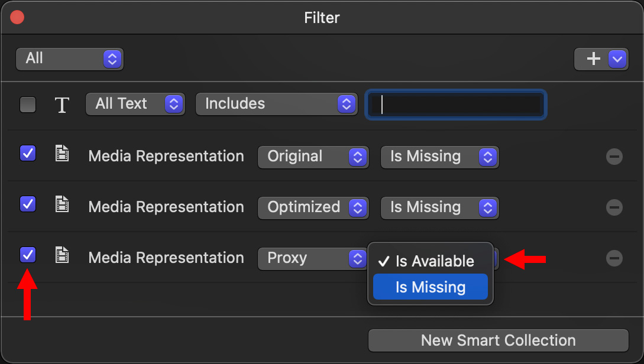
Task: Focus the text search input field
Action: tap(455, 104)
